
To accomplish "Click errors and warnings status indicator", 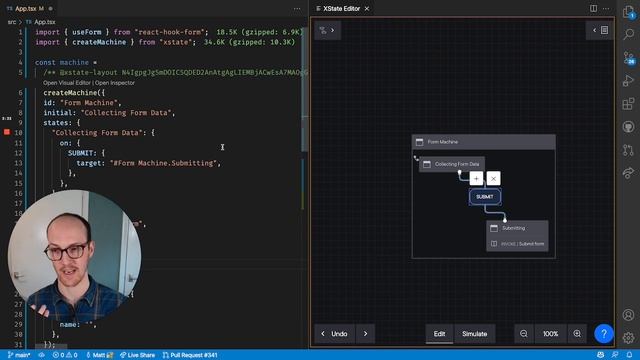I will 65,355.
